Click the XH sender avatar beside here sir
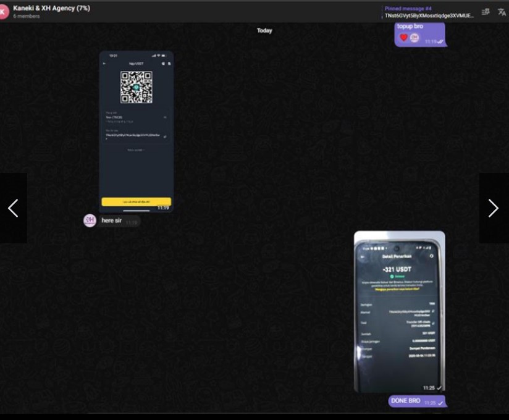 (x=90, y=220)
